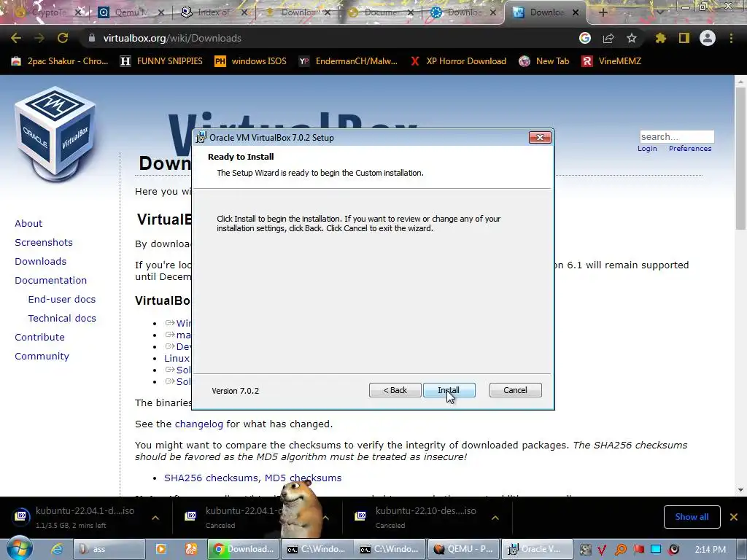
Task: Open the About link in the sidebar
Action: [28, 223]
